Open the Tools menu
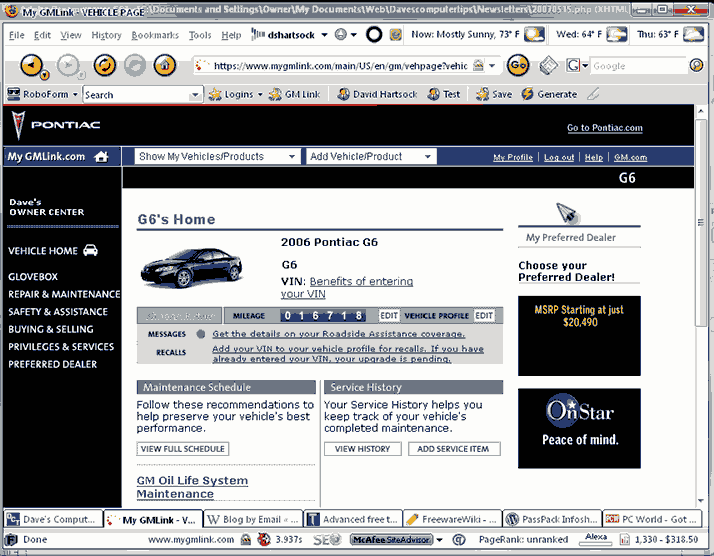Viewport: 714px width, 556px height. pos(200,35)
